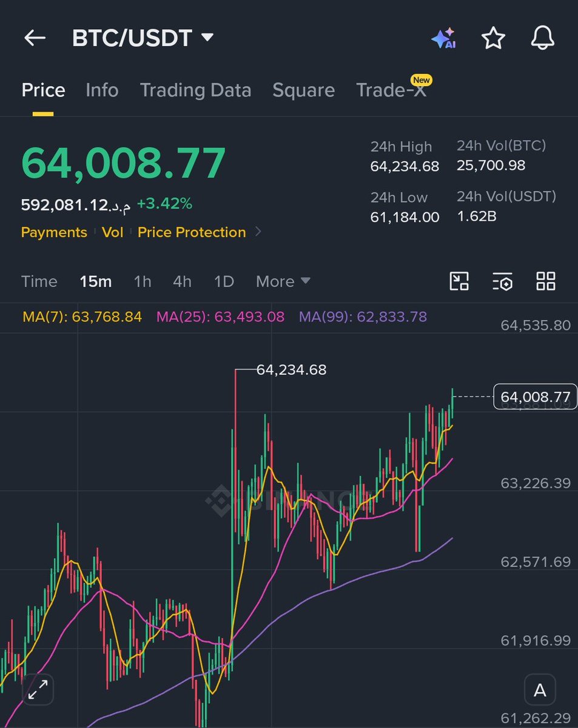Image resolution: width=578 pixels, height=728 pixels.
Task: Open chart indicator settings icon
Action: (x=503, y=281)
